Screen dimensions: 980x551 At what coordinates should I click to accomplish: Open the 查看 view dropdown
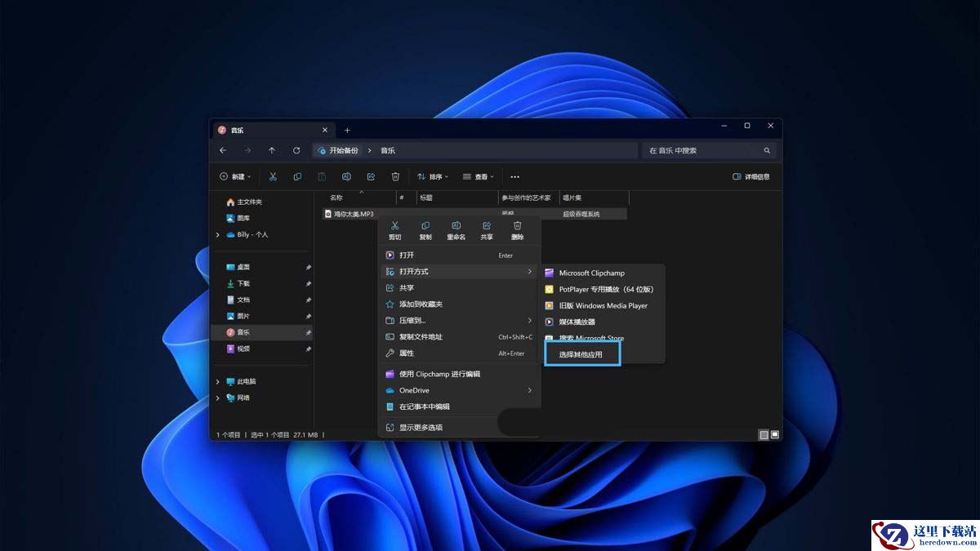(x=478, y=176)
